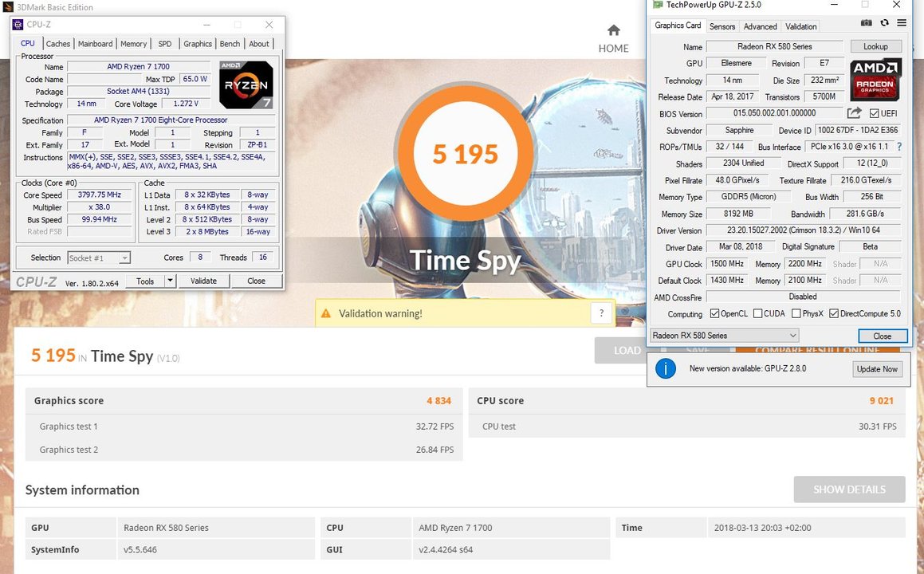Image resolution: width=924 pixels, height=574 pixels.
Task: Click the SystemInfo version v5.5.646
Action: (x=140, y=549)
